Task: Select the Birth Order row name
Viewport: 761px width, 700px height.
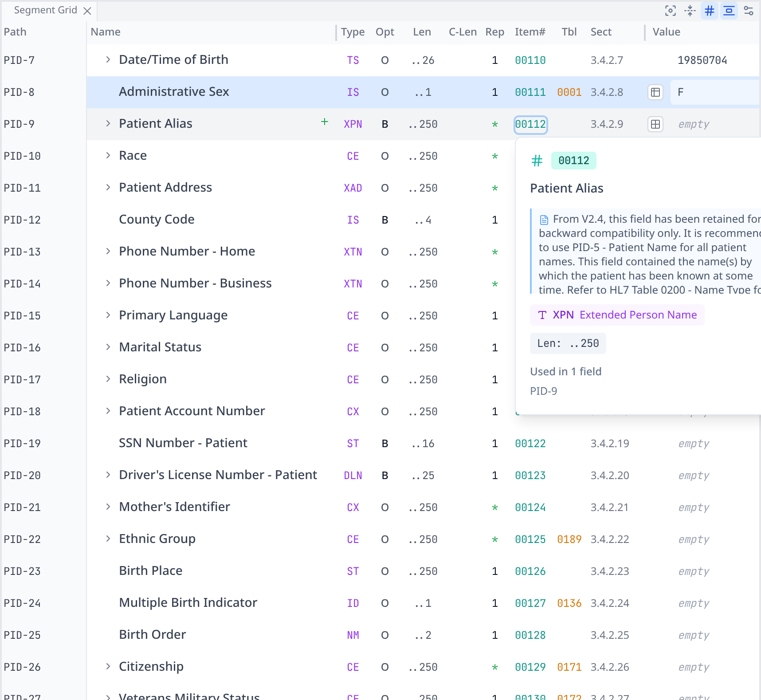Action: click(x=152, y=634)
